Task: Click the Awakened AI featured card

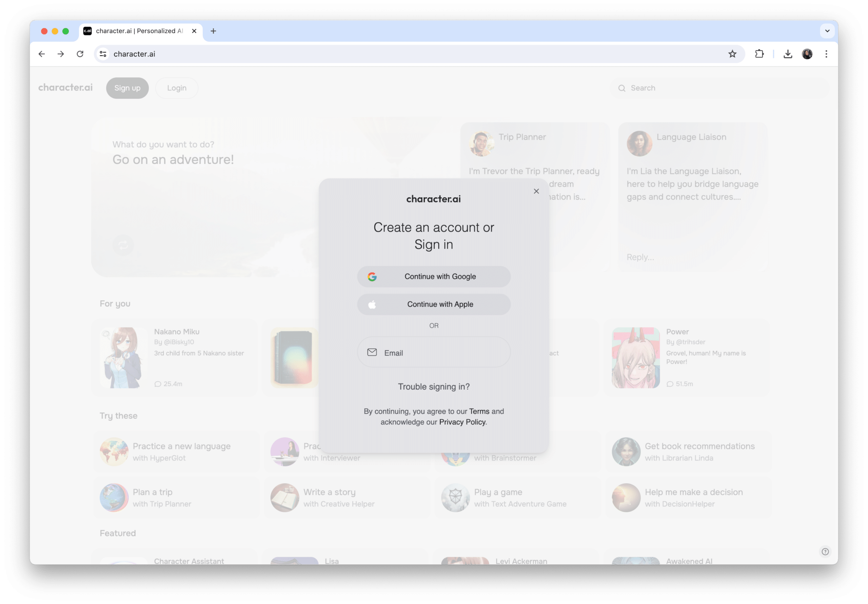Action: [x=687, y=558]
